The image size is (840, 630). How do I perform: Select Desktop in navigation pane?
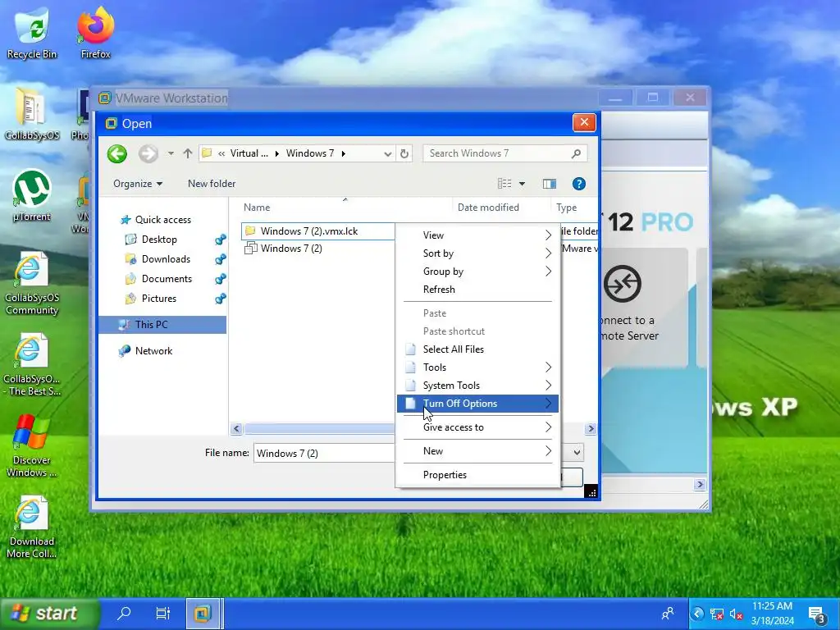159,240
